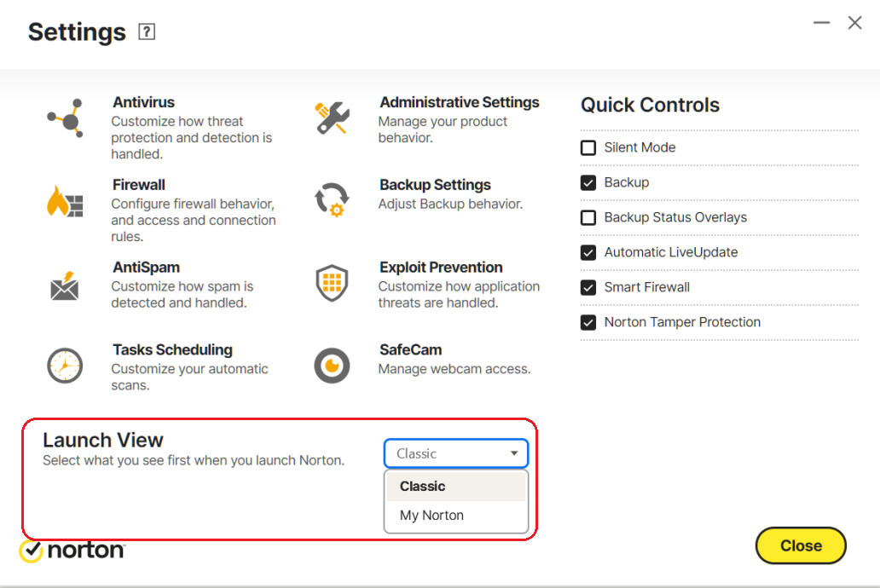
Task: Click the Administrative Settings wrench icon
Action: pos(333,118)
